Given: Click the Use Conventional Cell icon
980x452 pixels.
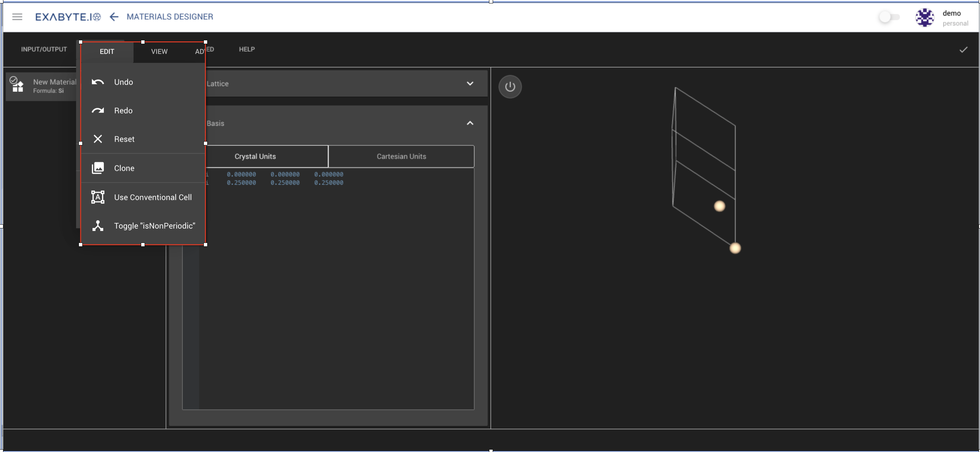Looking at the screenshot, I should pos(98,197).
